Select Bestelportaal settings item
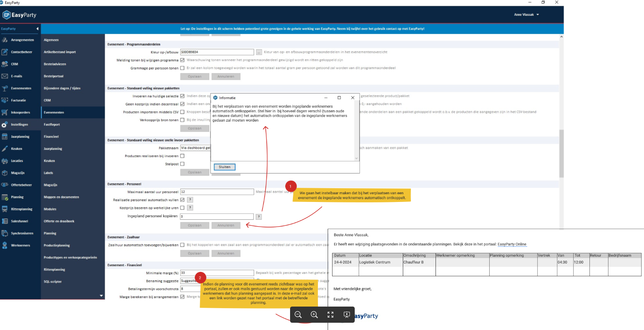 pos(54,76)
